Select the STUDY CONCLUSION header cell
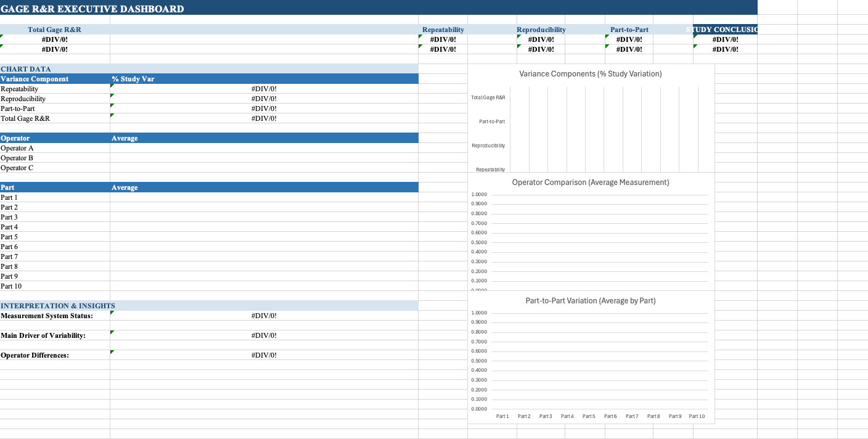 (x=724, y=30)
